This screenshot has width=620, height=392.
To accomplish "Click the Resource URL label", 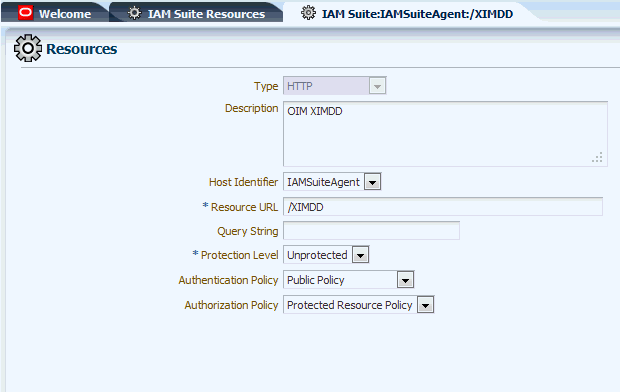I will [244, 207].
